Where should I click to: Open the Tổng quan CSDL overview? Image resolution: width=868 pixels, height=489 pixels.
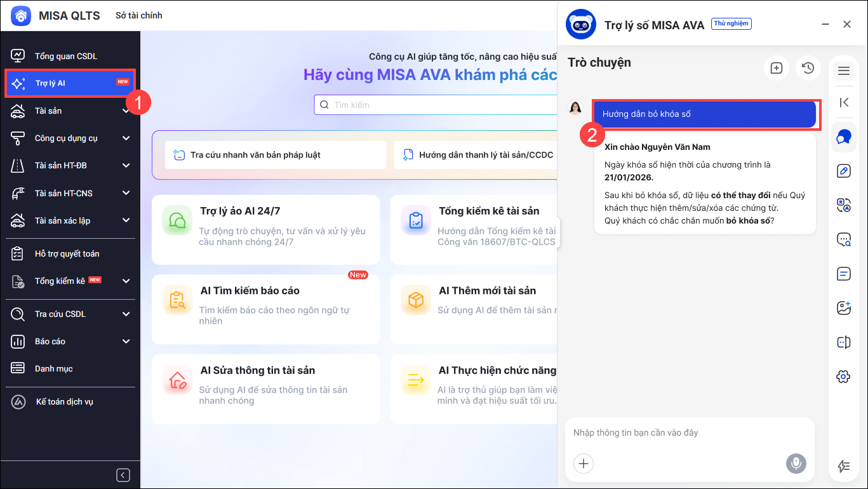tap(66, 56)
